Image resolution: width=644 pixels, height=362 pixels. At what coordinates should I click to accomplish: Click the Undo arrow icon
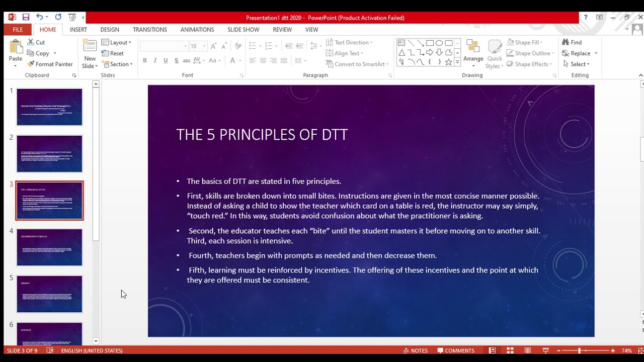point(39,17)
